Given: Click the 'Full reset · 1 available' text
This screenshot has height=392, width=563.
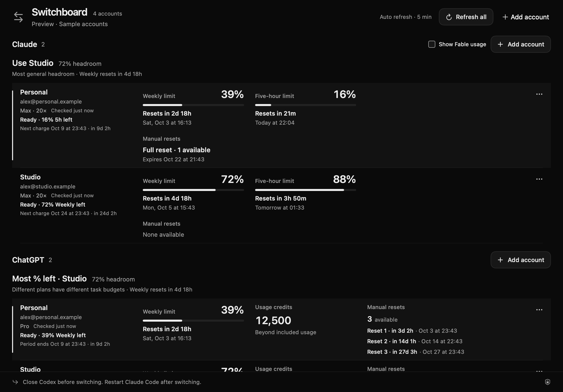Looking at the screenshot, I should click(176, 150).
